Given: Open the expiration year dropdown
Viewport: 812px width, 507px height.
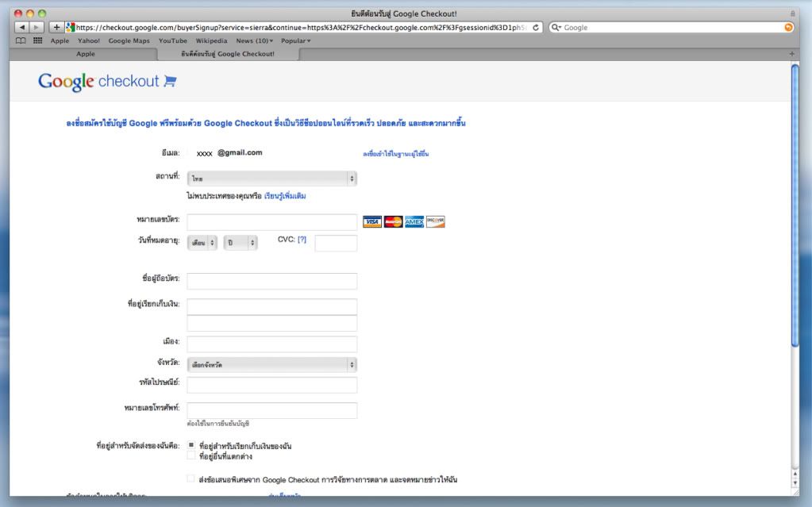Looking at the screenshot, I should point(241,242).
